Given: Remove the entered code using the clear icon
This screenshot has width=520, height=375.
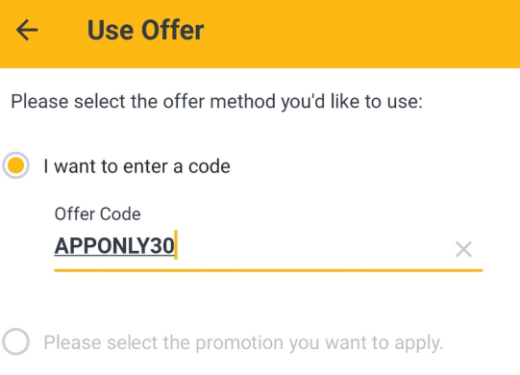Looking at the screenshot, I should point(463,249).
